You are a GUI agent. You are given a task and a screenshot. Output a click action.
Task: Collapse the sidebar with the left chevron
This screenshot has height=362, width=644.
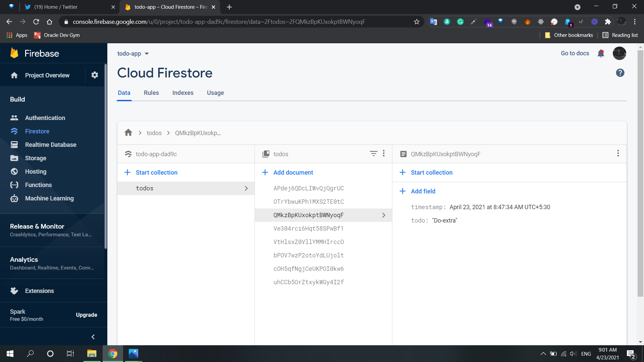93,337
